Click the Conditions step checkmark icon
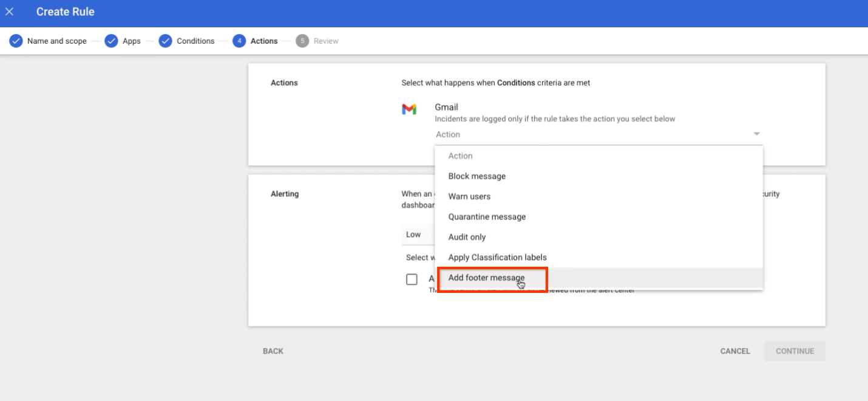The image size is (868, 401). coord(166,41)
